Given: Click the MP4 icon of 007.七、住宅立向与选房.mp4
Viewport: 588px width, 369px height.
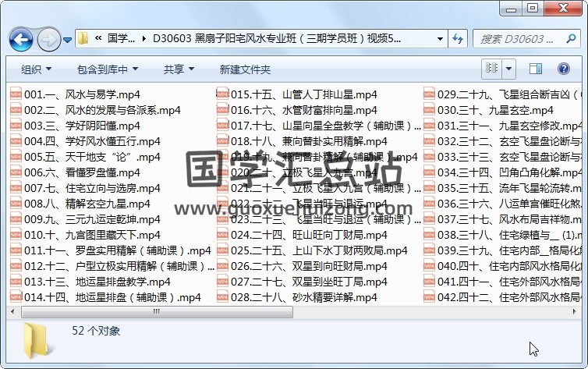Looking at the screenshot, I should [x=16, y=188].
